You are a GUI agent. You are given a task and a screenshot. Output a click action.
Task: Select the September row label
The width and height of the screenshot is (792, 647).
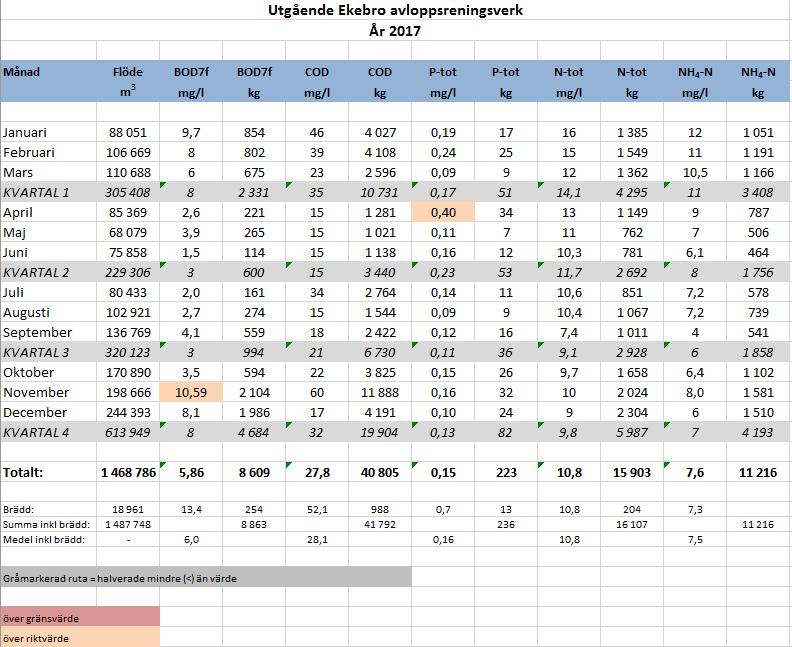click(37, 333)
